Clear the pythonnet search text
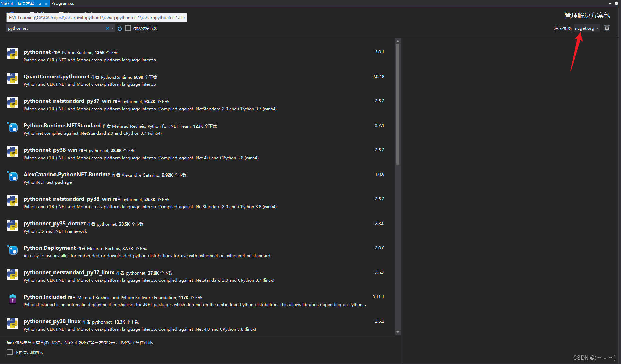This screenshot has width=621, height=364. (x=107, y=28)
